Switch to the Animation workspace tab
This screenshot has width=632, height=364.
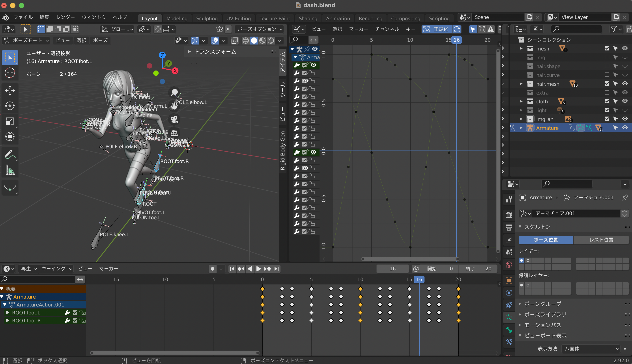[x=338, y=19]
